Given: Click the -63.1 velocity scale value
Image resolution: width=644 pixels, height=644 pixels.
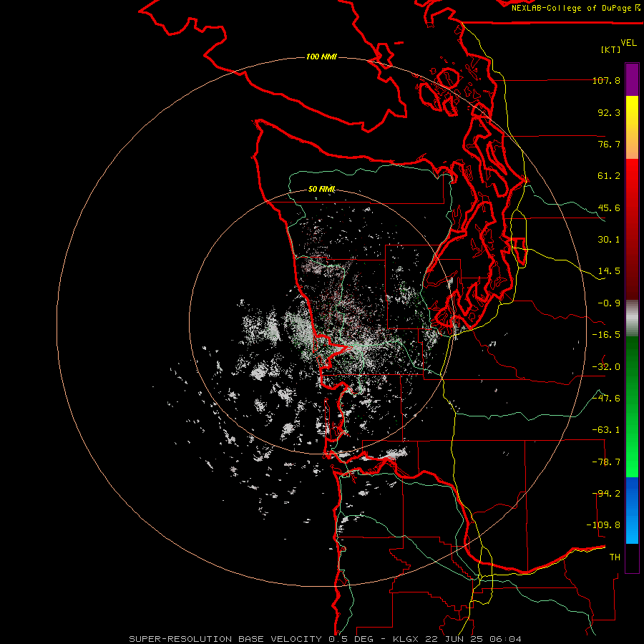Looking at the screenshot, I should (606, 430).
